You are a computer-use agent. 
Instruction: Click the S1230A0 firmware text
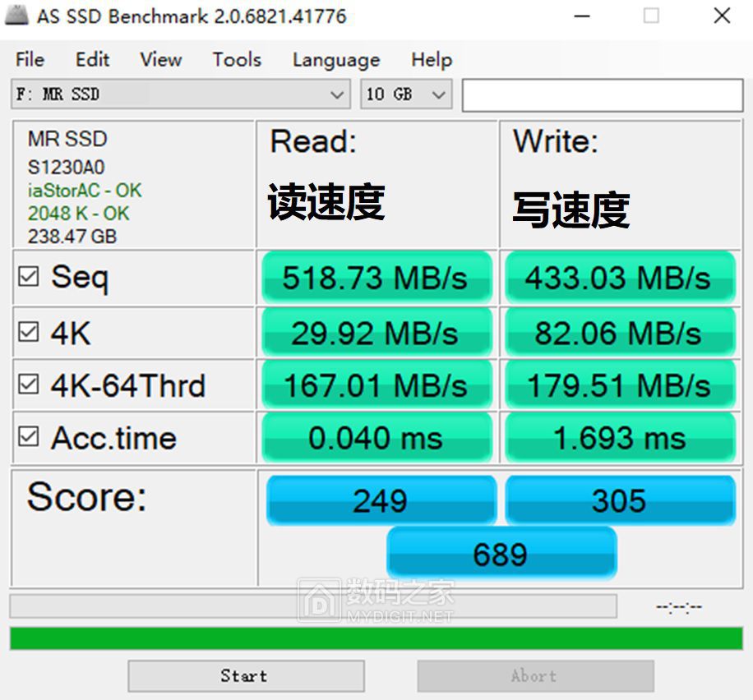pos(67,168)
